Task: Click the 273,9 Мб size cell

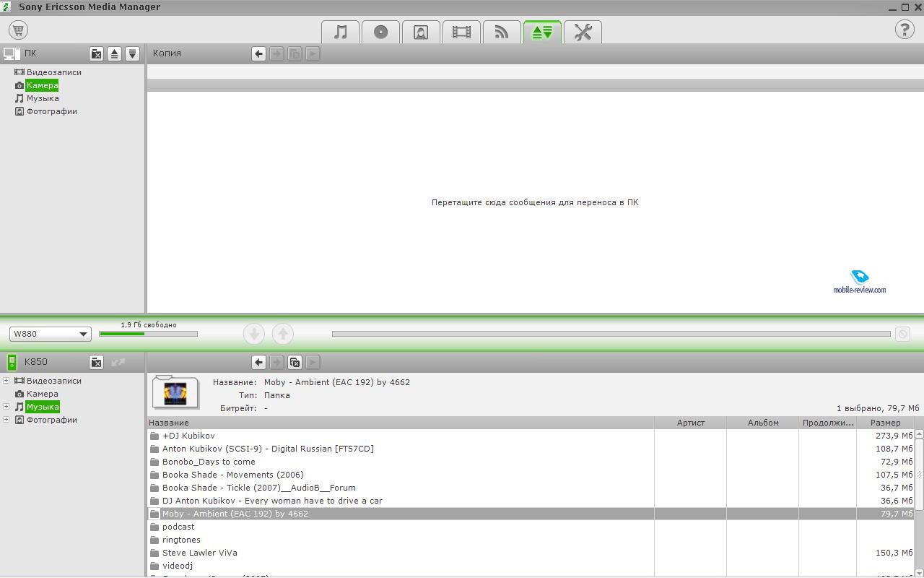Action: pos(894,436)
